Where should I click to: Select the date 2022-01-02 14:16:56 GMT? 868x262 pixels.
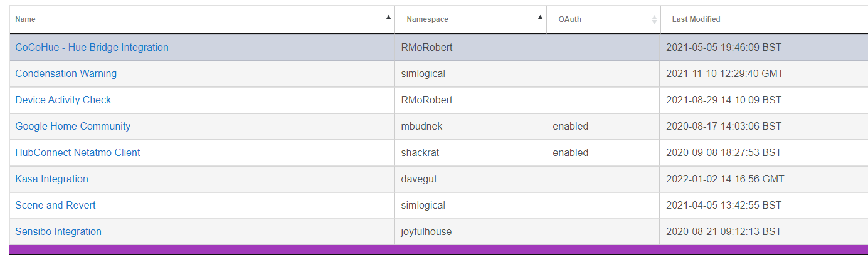pos(725,179)
